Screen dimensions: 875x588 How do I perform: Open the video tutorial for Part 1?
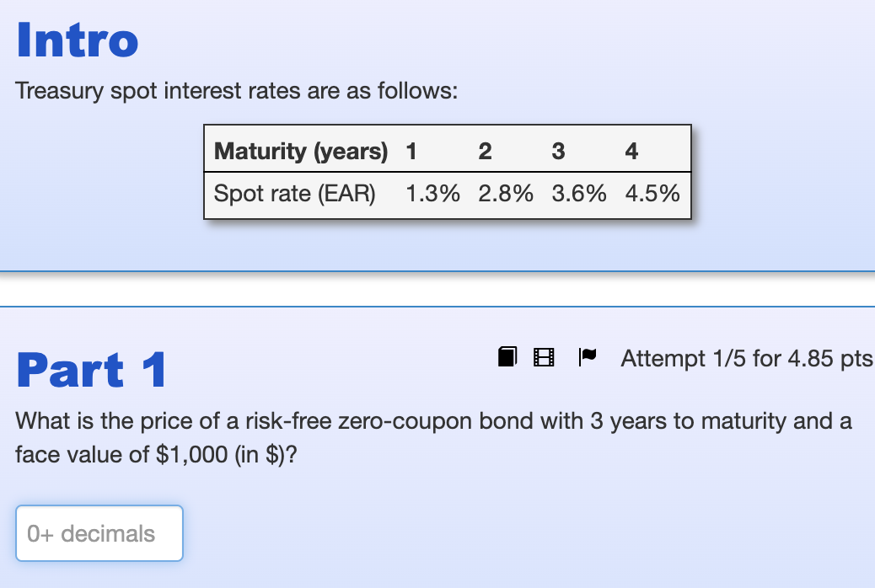point(543,356)
